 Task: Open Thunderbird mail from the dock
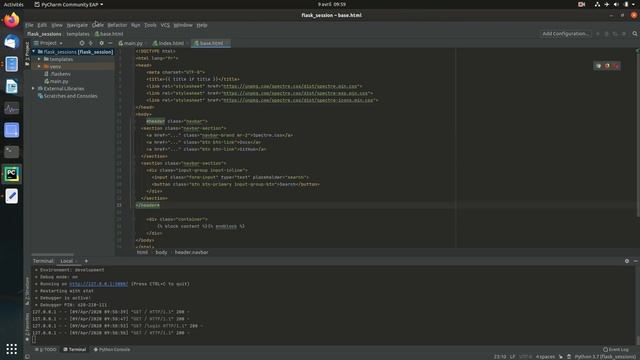click(x=11, y=42)
